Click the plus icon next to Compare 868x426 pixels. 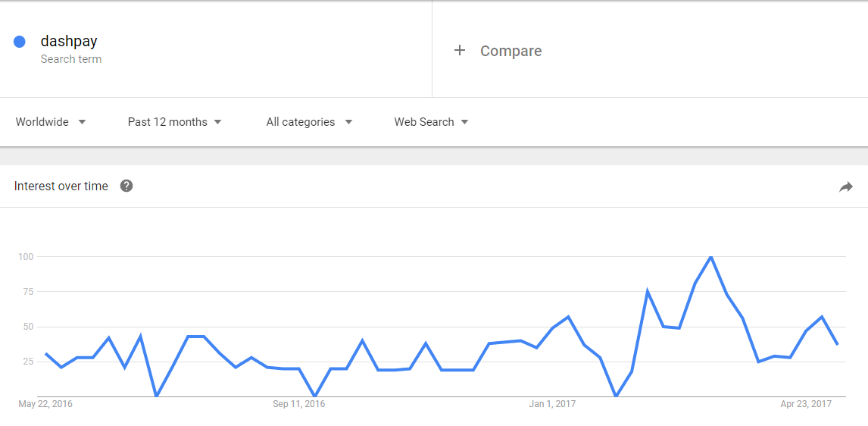pyautogui.click(x=460, y=51)
